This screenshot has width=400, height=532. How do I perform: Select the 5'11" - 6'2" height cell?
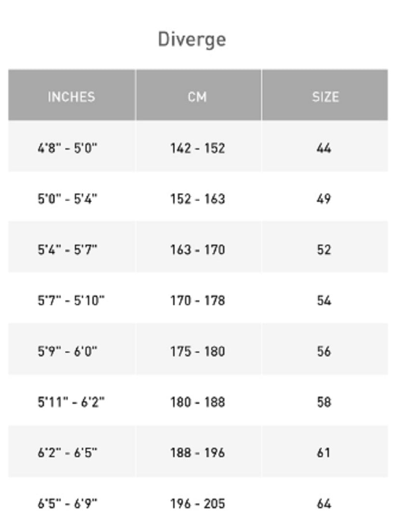(x=71, y=402)
